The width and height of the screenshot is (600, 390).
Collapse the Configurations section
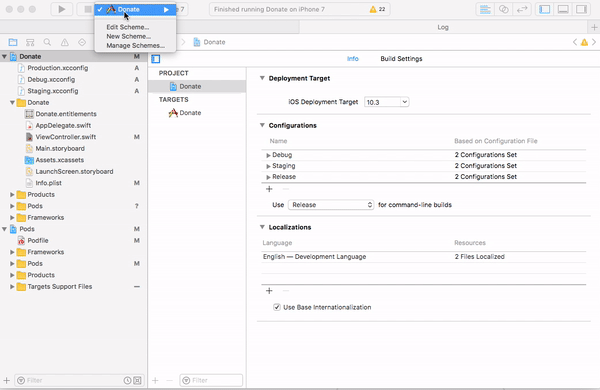click(x=262, y=125)
